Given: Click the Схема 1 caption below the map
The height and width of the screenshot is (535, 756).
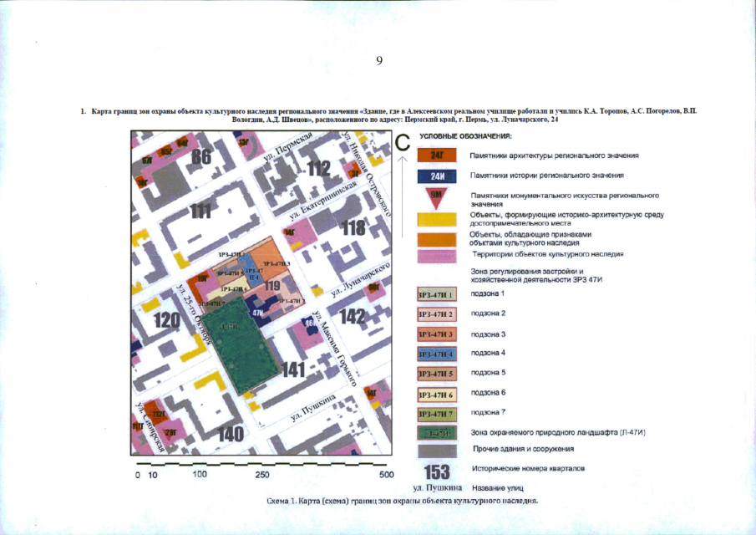Looking at the screenshot, I should pos(402,500).
